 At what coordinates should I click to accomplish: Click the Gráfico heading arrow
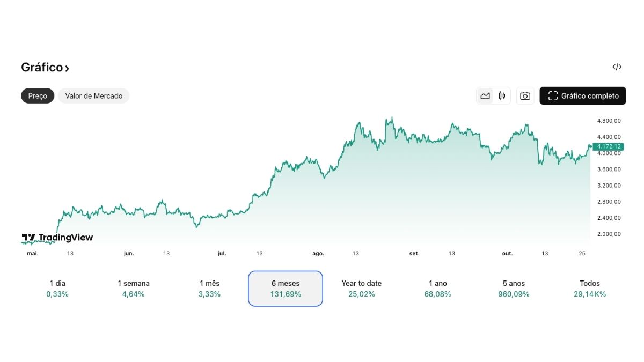click(x=67, y=68)
